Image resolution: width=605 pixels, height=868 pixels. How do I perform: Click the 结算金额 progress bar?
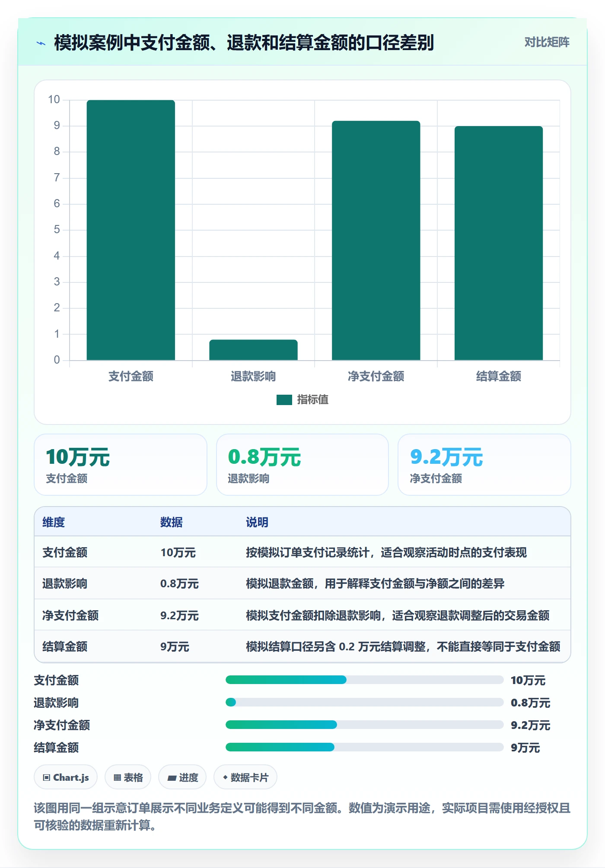pos(364,747)
